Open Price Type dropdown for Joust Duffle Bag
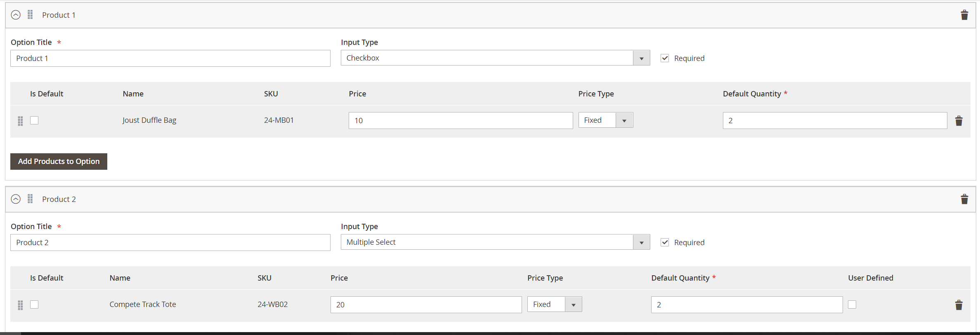This screenshot has width=980, height=335. (x=605, y=120)
